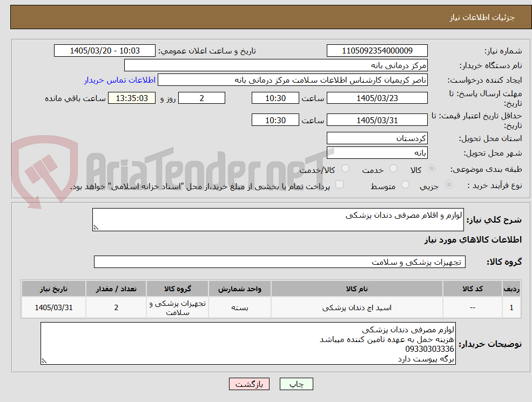Click the واحد شمارش column header
The height and width of the screenshot is (402, 532).
point(240,289)
